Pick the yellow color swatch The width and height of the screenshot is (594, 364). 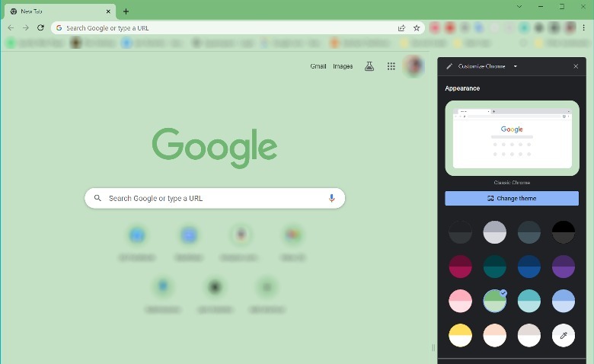tap(460, 335)
